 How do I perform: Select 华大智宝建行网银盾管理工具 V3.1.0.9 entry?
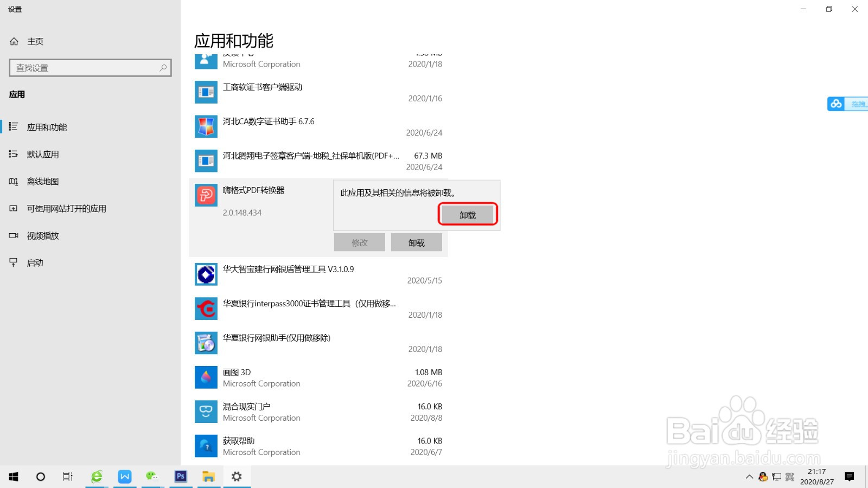coord(318,274)
